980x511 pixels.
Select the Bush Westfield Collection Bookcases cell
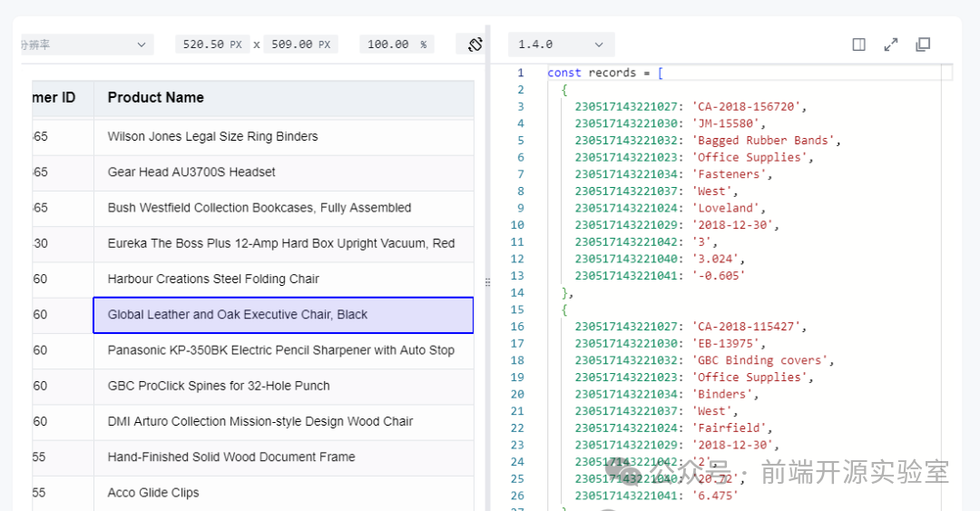[x=284, y=208]
